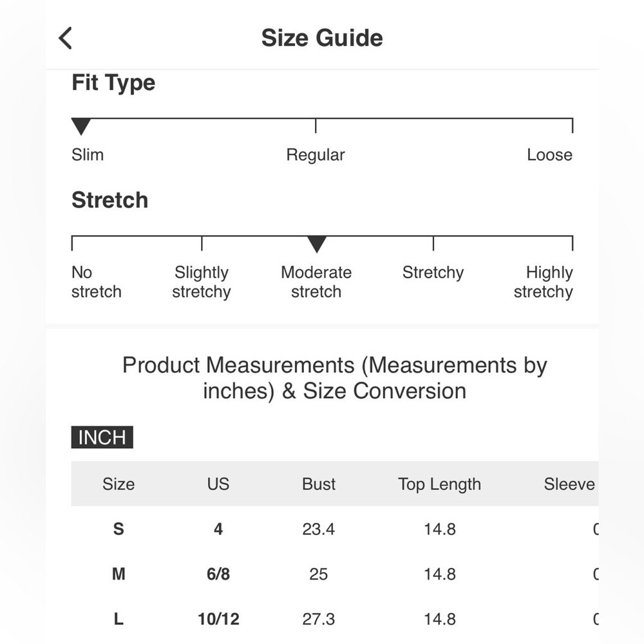
Task: Tap the Bust column header
Action: pyautogui.click(x=319, y=484)
